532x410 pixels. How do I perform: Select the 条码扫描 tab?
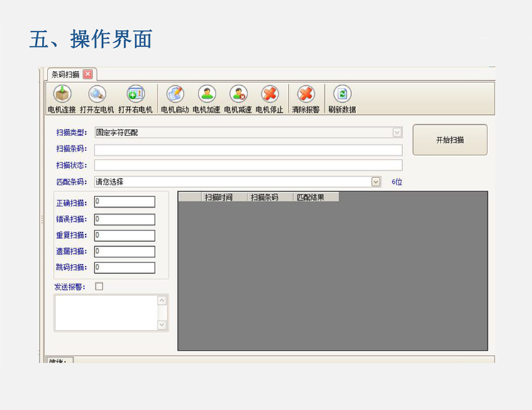coord(65,74)
